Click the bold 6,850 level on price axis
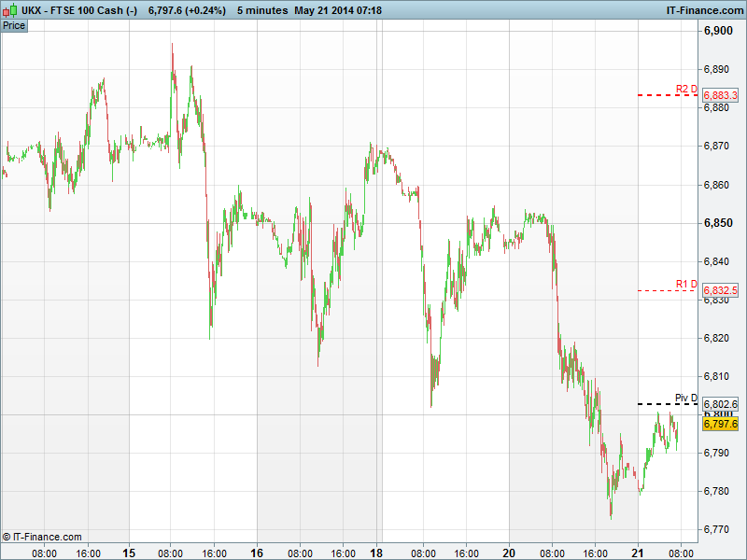Viewport: 747px width, 560px height. pos(718,223)
